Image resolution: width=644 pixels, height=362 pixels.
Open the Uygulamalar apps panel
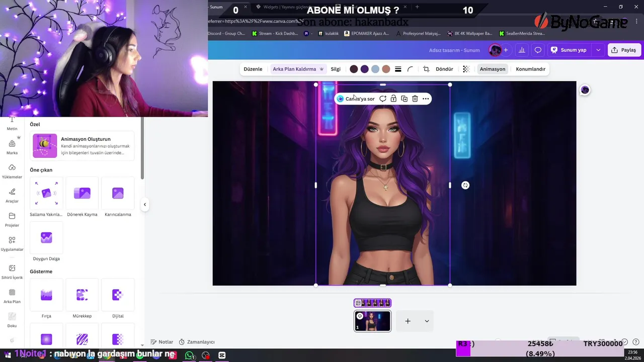point(12,243)
